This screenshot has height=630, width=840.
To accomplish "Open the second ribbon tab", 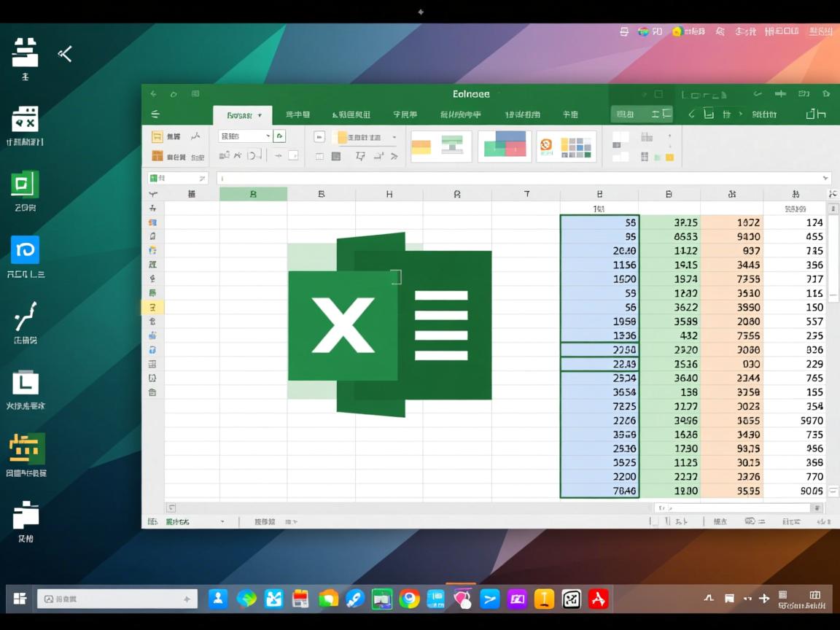I will tap(297, 115).
